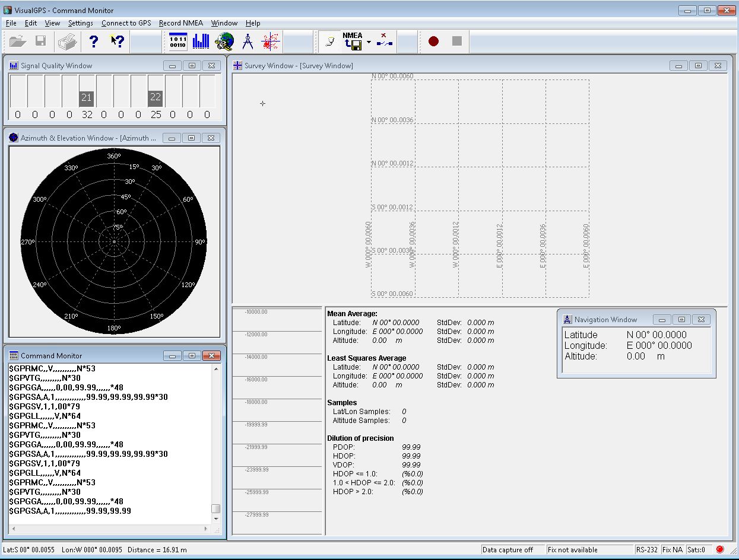Viewport: 739px width, 560px height.
Task: Click the Command Monitor title icon
Action: pos(14,355)
